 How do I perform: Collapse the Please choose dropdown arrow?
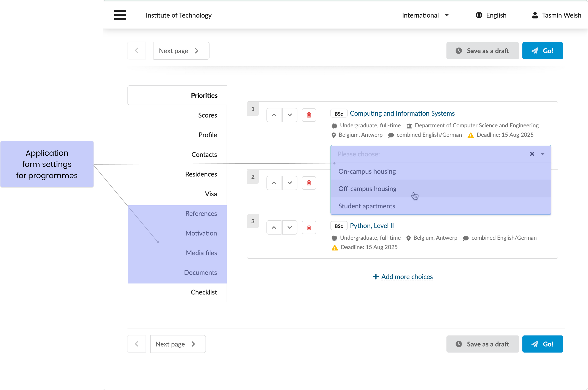pos(543,154)
